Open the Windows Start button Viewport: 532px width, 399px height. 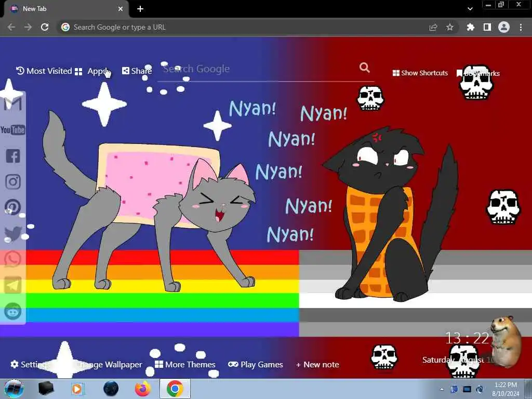click(14, 389)
